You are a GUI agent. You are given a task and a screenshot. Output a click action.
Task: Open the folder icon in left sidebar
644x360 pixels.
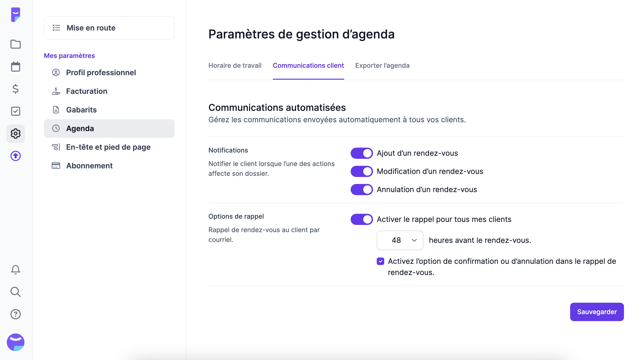16,44
